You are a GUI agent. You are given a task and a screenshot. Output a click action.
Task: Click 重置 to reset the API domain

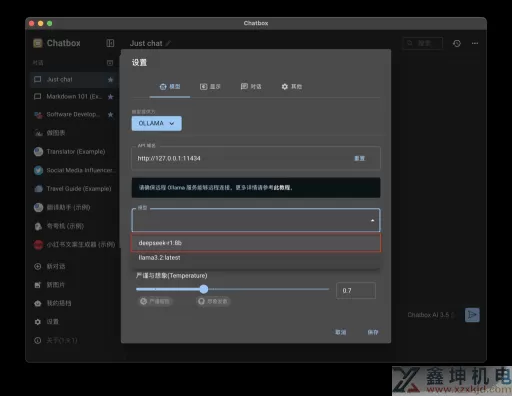click(x=359, y=158)
